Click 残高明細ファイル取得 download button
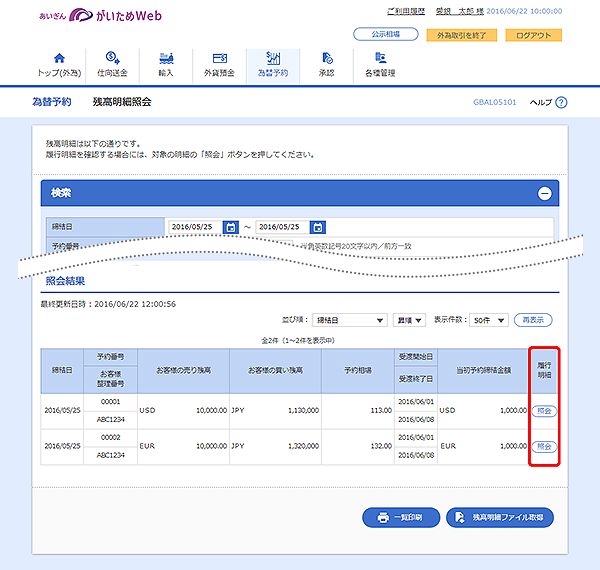The image size is (600, 570). click(x=500, y=517)
